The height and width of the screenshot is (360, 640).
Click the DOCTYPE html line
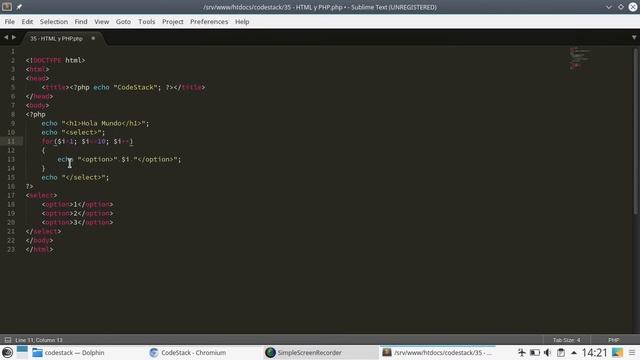[56, 60]
